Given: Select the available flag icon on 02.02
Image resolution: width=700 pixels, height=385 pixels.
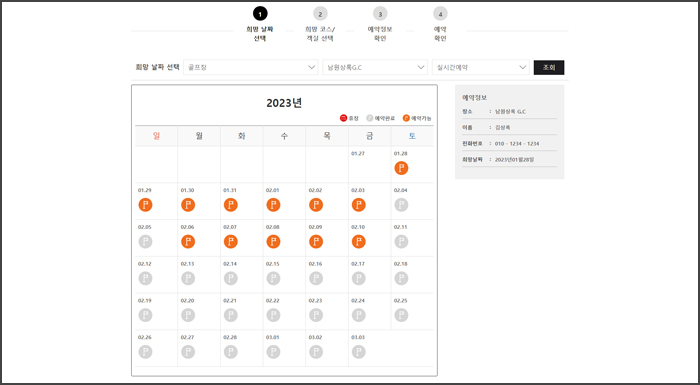Looking at the screenshot, I should (x=316, y=205).
